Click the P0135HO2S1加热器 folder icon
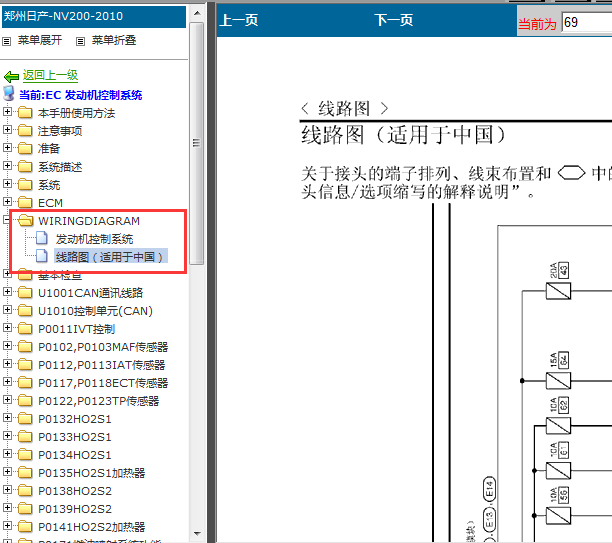 click(25, 472)
